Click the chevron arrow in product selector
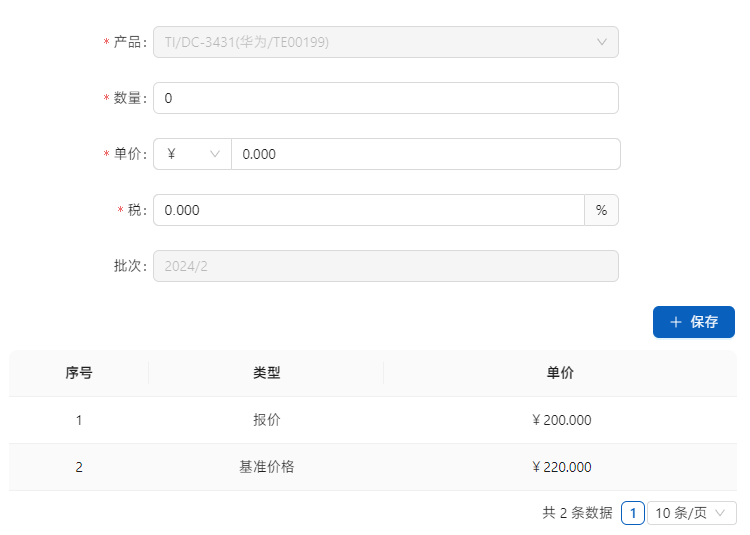Screen dimensions: 750x535 [602, 42]
